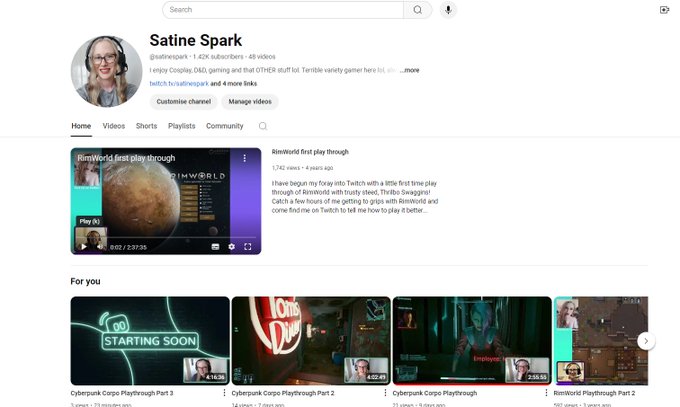
Task: Open Cyberpunk Corpo Playthrough thumbnail
Action: tap(472, 341)
